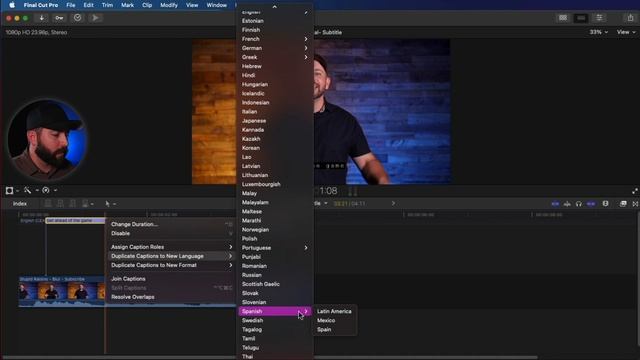Expand transform tool dropdown arrow
Image resolution: width=640 pixels, height=360 pixels.
[18, 191]
